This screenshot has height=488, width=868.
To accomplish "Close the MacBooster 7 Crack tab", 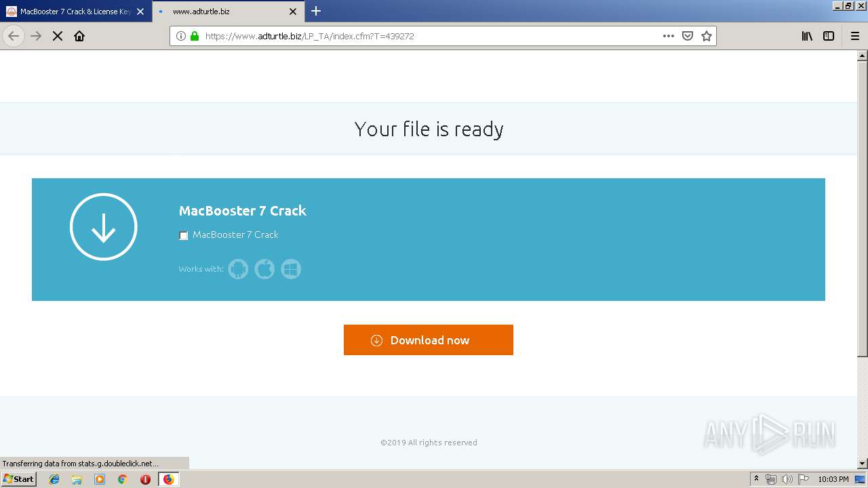I will pos(140,12).
